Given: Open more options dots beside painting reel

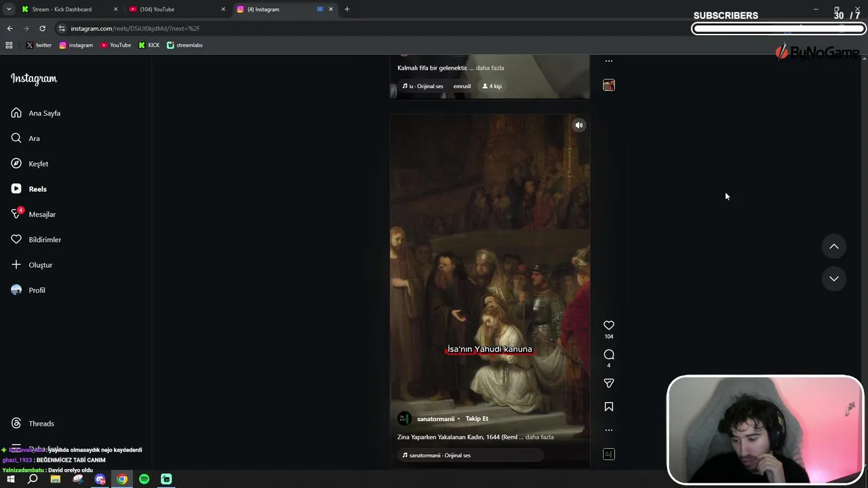Looking at the screenshot, I should point(609,430).
